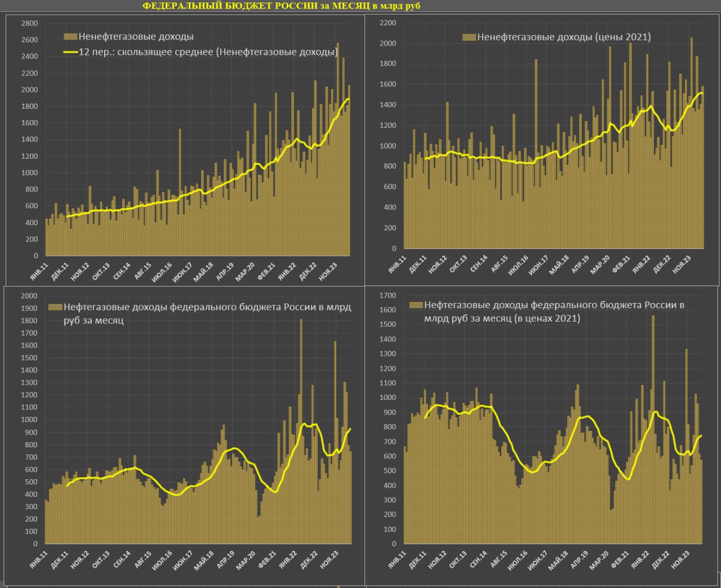Click the 2800 y-axis label in top-left chart

29,23
